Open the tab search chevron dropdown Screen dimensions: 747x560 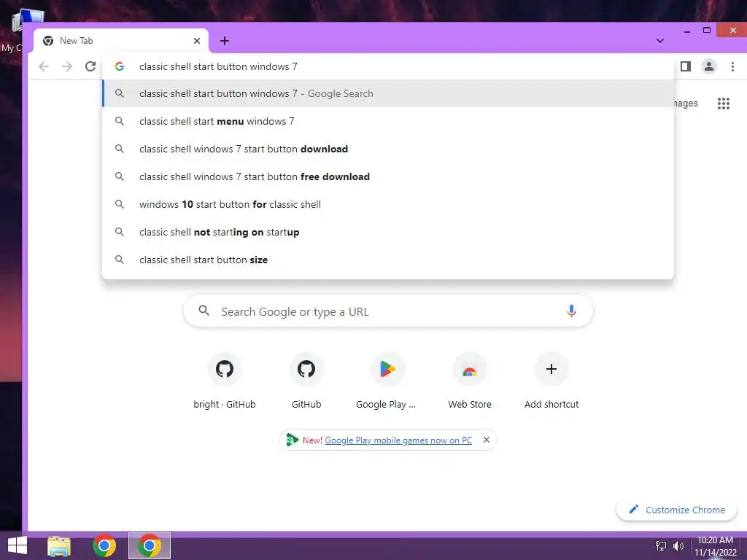(x=659, y=41)
